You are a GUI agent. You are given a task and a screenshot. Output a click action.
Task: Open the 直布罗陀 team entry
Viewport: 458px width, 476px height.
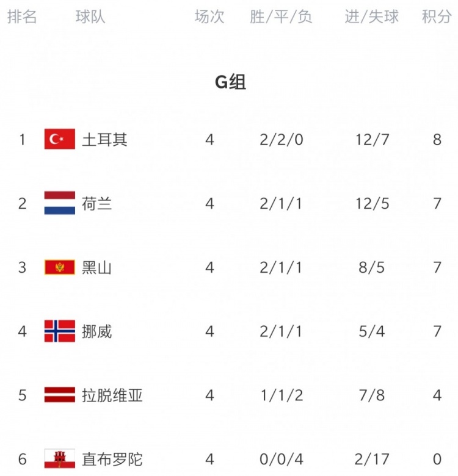112,459
